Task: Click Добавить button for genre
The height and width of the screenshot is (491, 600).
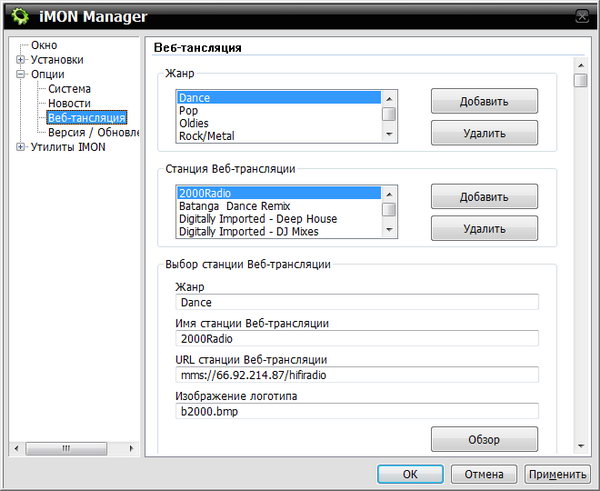Action: coord(484,101)
